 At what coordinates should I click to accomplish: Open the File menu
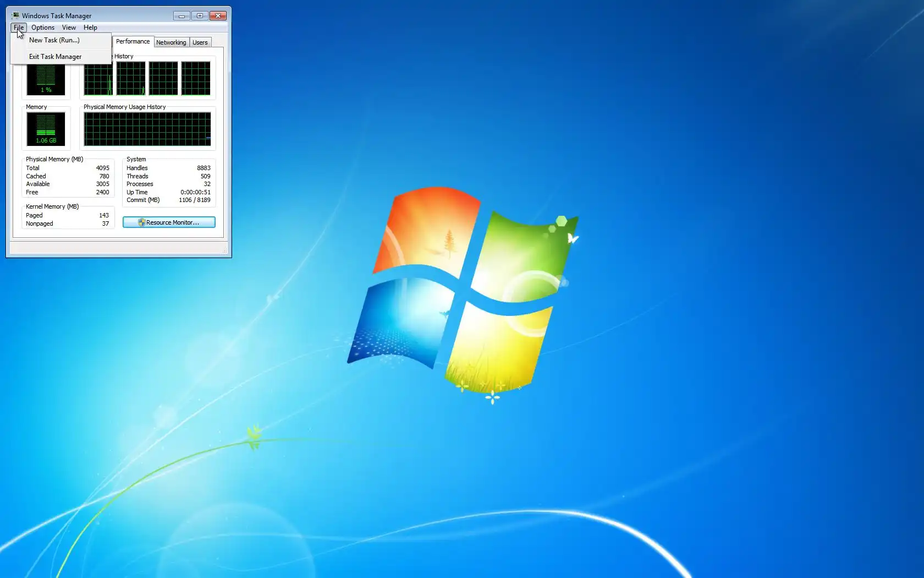click(x=19, y=28)
